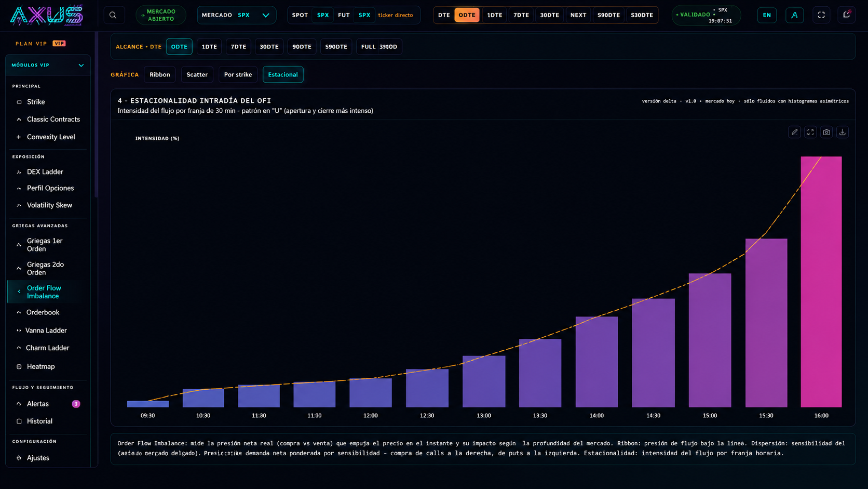Screen dimensions: 868x489
Task: Click the Perfil Opciones sidebar icon
Action: click(x=19, y=189)
